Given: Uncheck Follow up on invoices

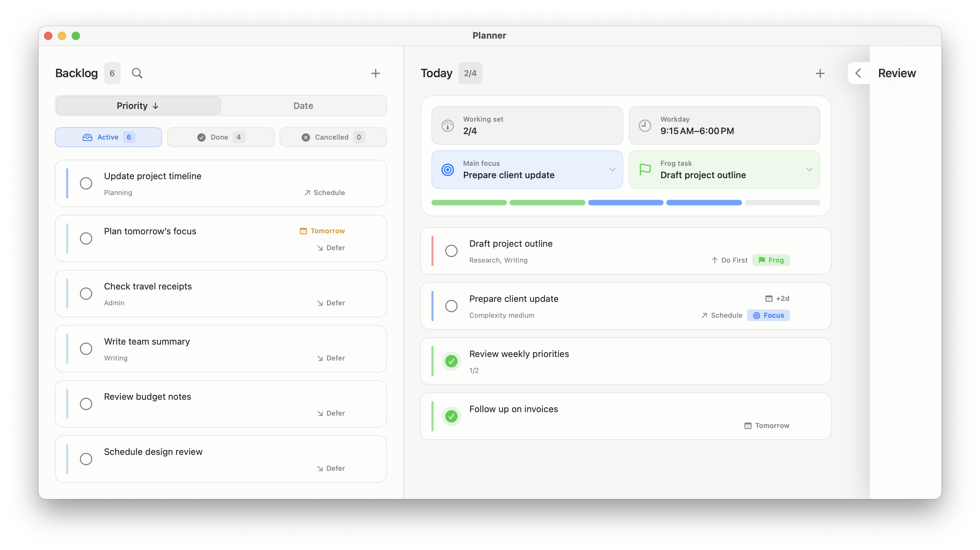Looking at the screenshot, I should click(x=451, y=416).
